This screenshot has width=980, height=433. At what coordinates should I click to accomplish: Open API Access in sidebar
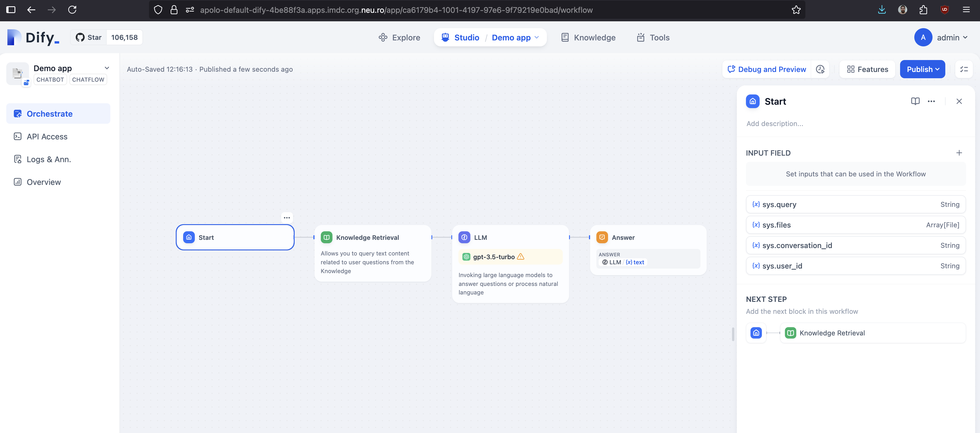pyautogui.click(x=47, y=137)
